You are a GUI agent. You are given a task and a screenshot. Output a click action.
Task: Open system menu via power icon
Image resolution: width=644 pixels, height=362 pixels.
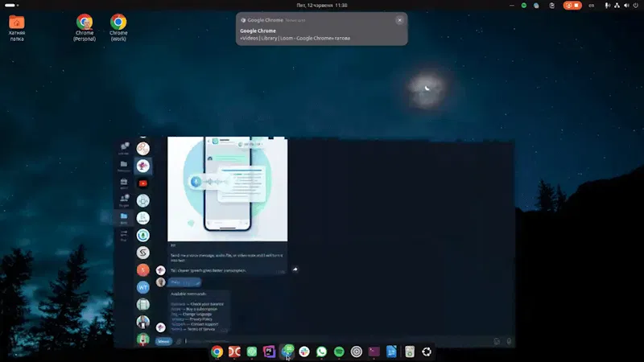tap(636, 6)
